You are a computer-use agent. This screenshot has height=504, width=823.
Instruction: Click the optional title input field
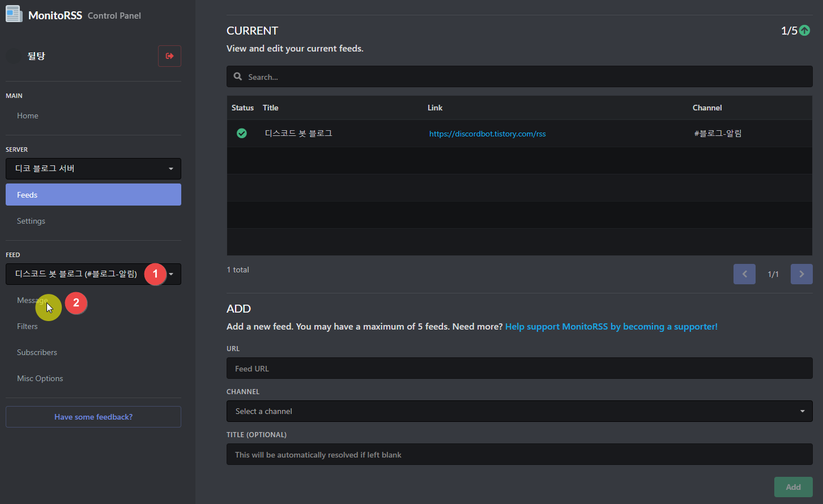(519, 454)
